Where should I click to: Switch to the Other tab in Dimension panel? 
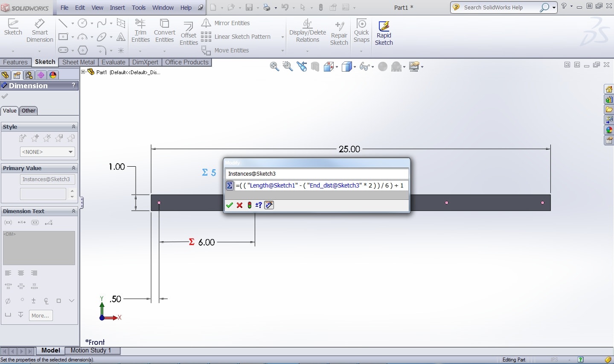point(29,111)
